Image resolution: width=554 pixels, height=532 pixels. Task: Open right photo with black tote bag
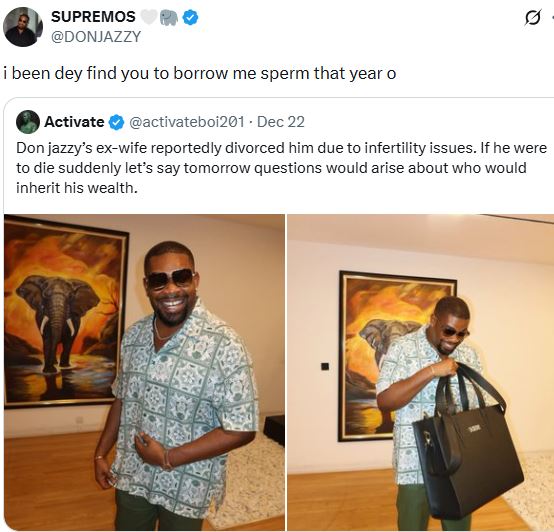click(x=420, y=372)
